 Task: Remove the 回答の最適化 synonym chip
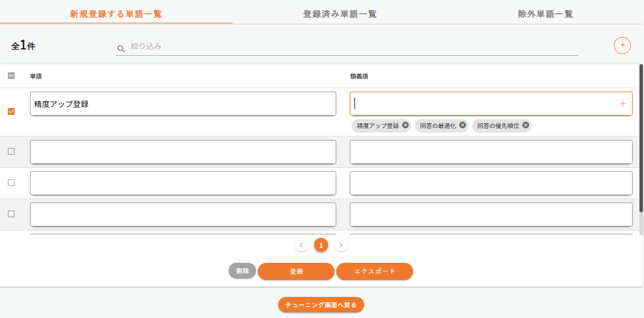463,125
